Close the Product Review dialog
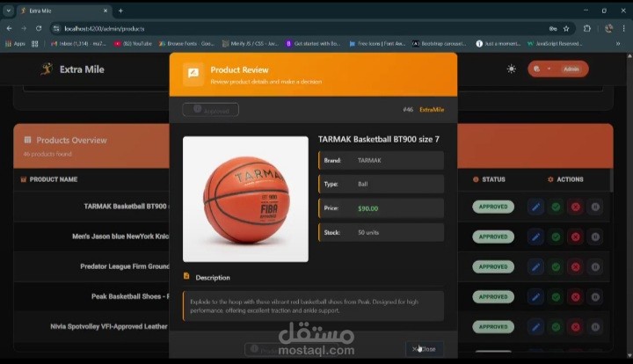Image resolution: width=633 pixels, height=364 pixels. 425,349
